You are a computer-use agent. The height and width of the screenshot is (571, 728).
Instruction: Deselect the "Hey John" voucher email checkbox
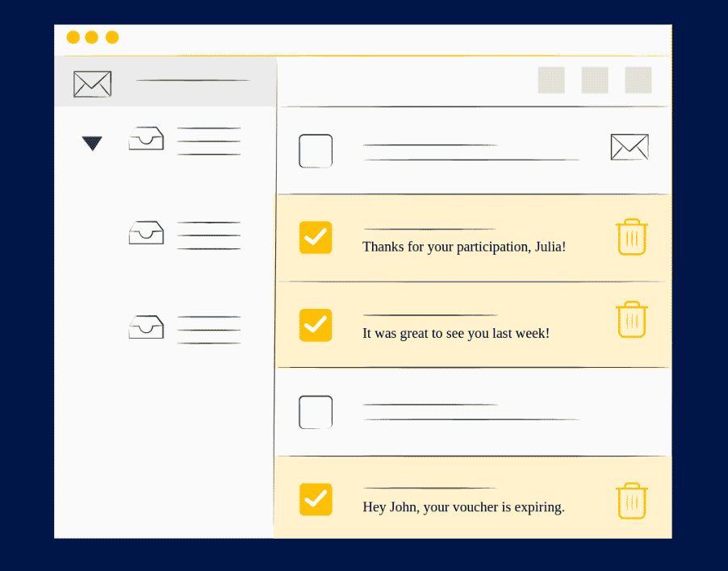coord(316,499)
